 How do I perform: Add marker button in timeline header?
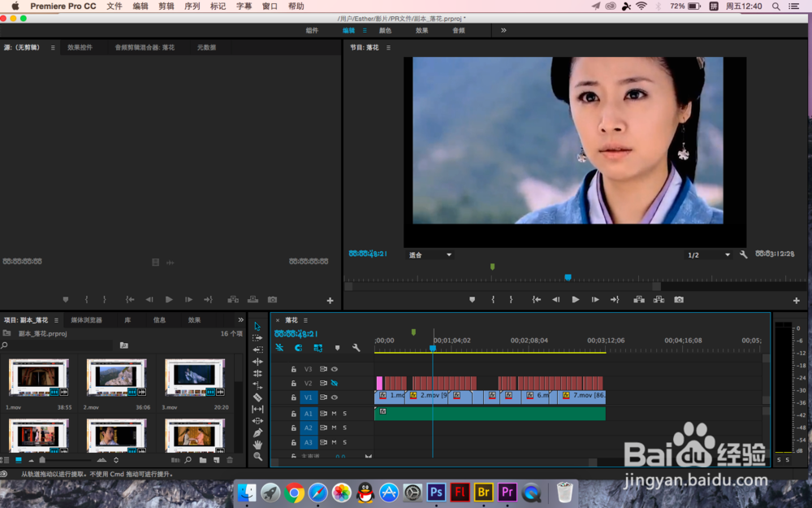tap(337, 348)
